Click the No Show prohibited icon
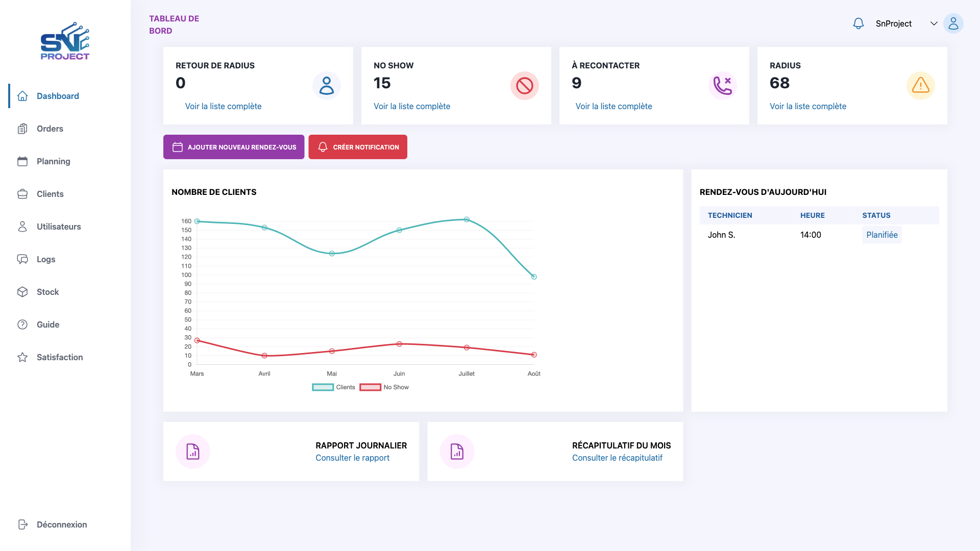980x551 pixels. pyautogui.click(x=525, y=86)
